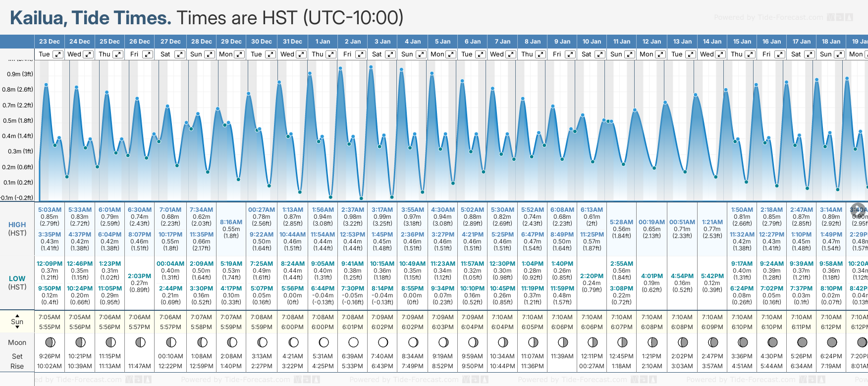Expand the Friday 9 Jan column
Screen dimensions: 868x386
pyautogui.click(x=570, y=54)
